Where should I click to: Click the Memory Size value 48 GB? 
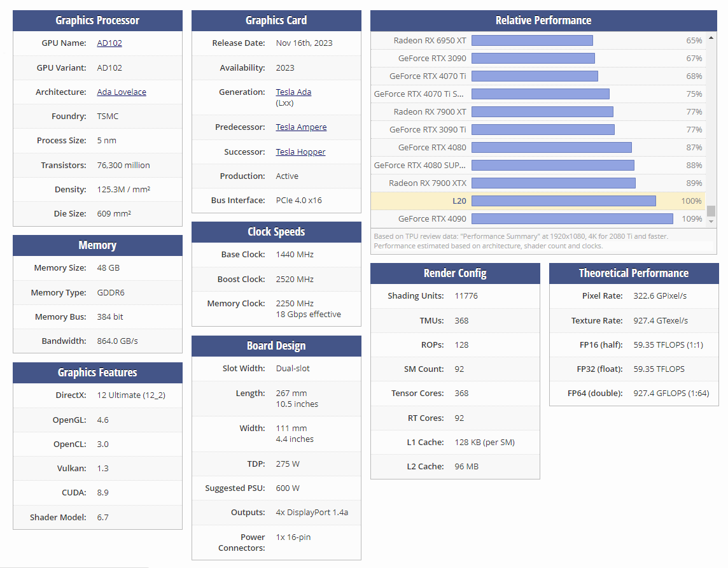pos(108,268)
